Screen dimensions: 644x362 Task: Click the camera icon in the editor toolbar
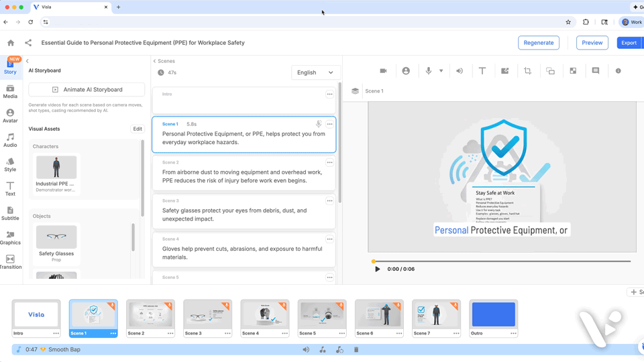tap(383, 71)
